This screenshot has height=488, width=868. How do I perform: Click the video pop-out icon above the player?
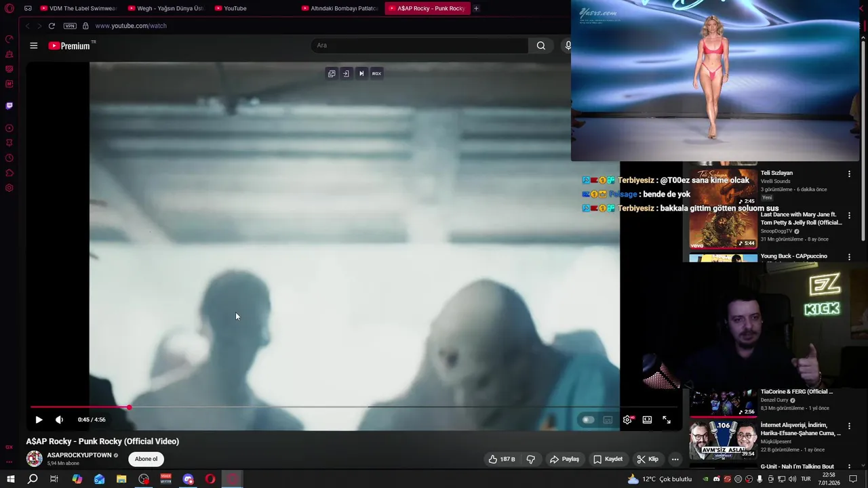pyautogui.click(x=332, y=73)
